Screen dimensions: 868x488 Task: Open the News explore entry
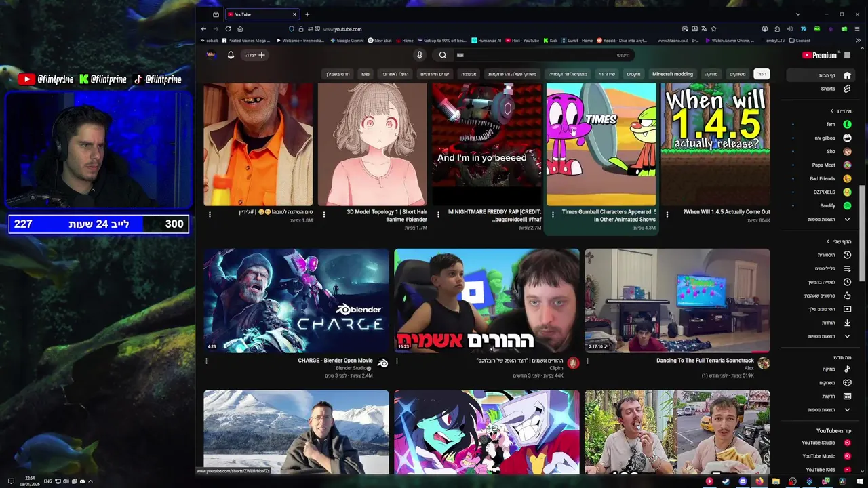(x=819, y=396)
